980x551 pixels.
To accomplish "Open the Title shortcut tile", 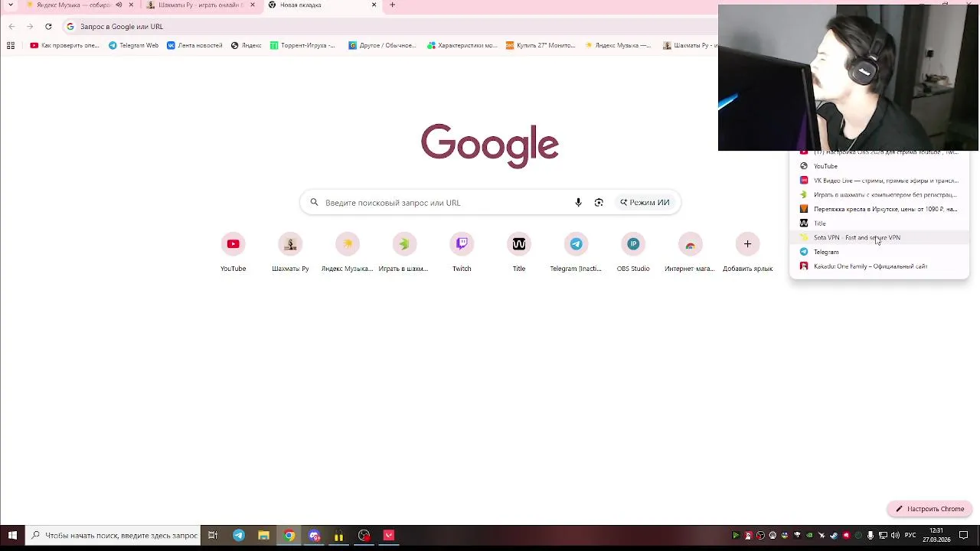I will coord(518,253).
